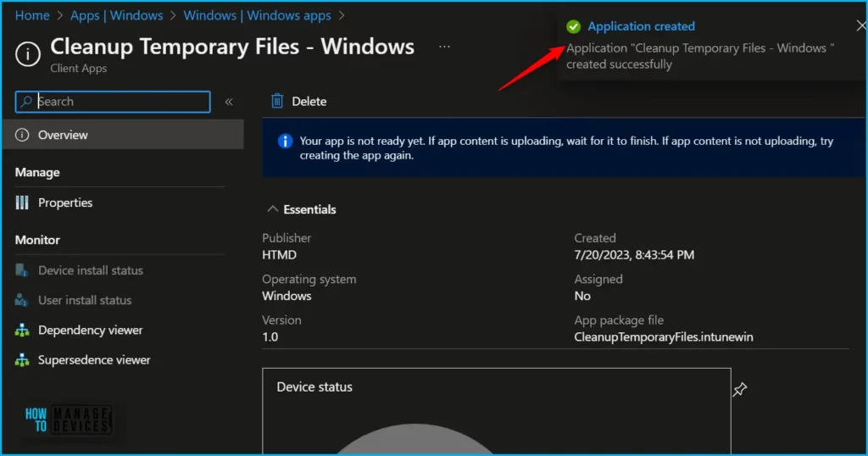Viewport: 868px width, 456px height.
Task: Click the Properties bars icon
Action: [22, 203]
